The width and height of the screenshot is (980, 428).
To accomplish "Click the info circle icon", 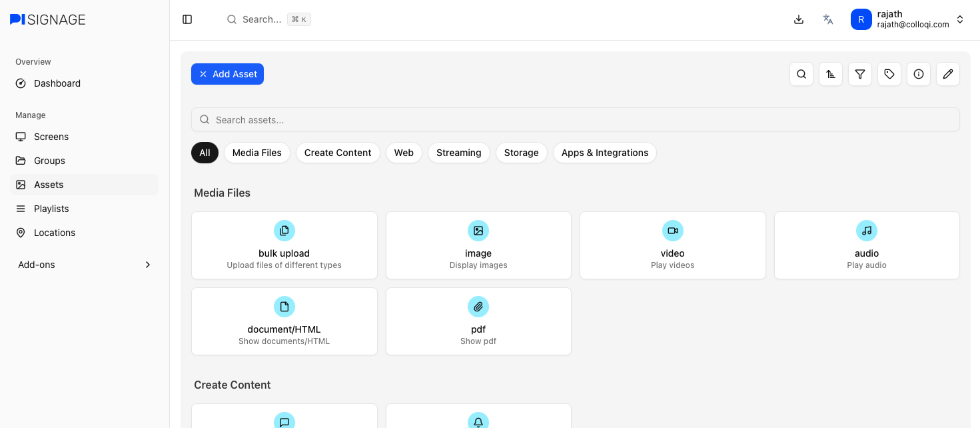I will (919, 74).
